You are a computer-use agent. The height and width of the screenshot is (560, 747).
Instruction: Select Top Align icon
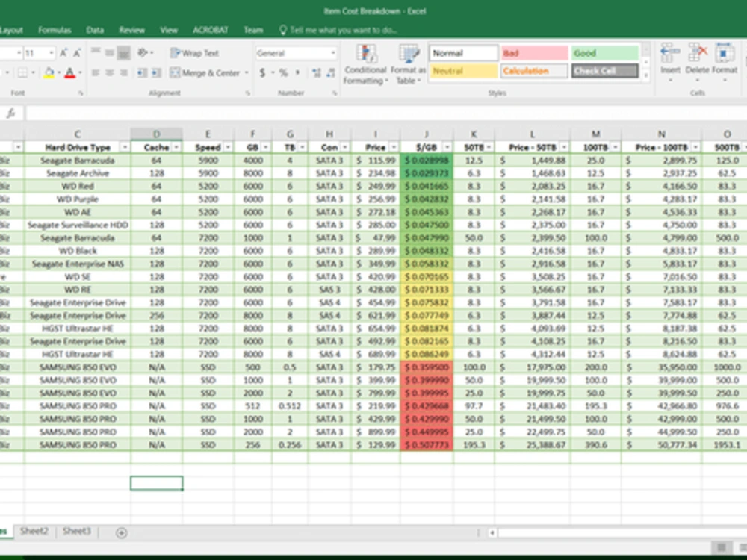pyautogui.click(x=96, y=52)
